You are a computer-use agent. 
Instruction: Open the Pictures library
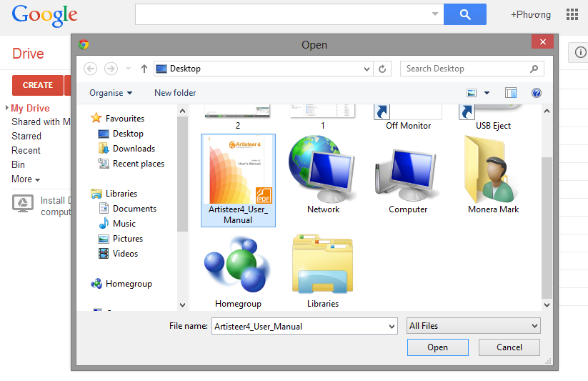[120, 239]
